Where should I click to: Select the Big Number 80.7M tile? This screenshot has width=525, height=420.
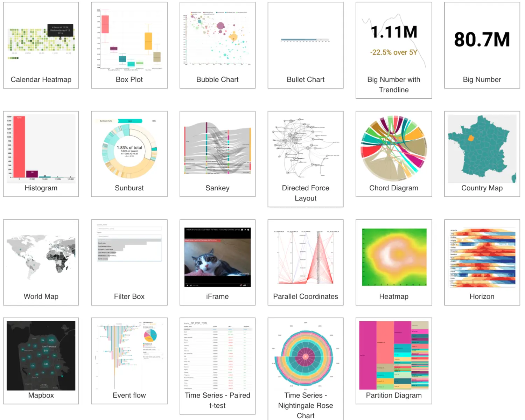click(x=482, y=45)
